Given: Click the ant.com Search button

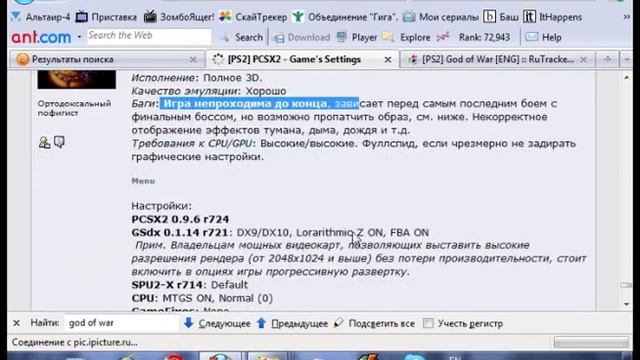Looking at the screenshot, I should point(241,38).
